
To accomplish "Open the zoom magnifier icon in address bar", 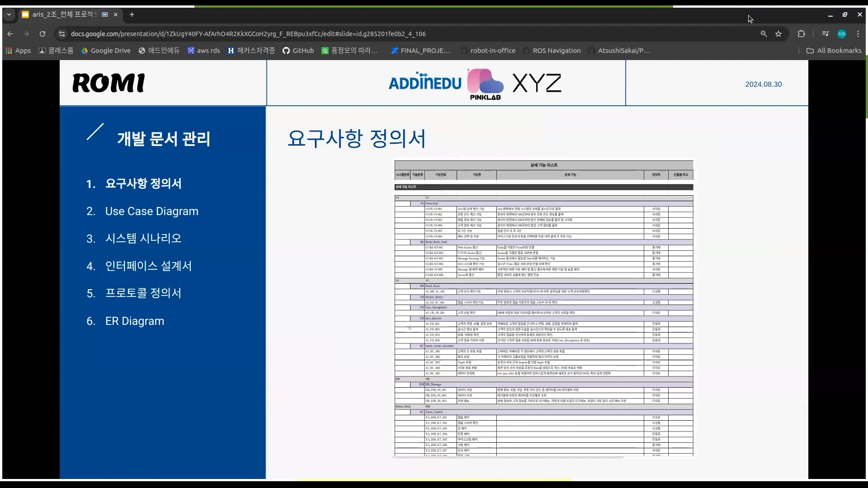I will 764,34.
